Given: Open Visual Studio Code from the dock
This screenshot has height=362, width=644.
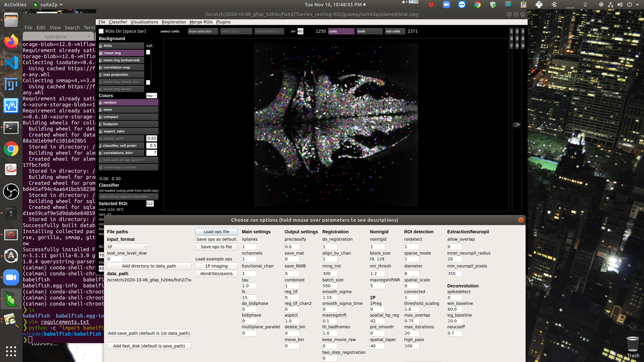Looking at the screenshot, I should pos(11,63).
